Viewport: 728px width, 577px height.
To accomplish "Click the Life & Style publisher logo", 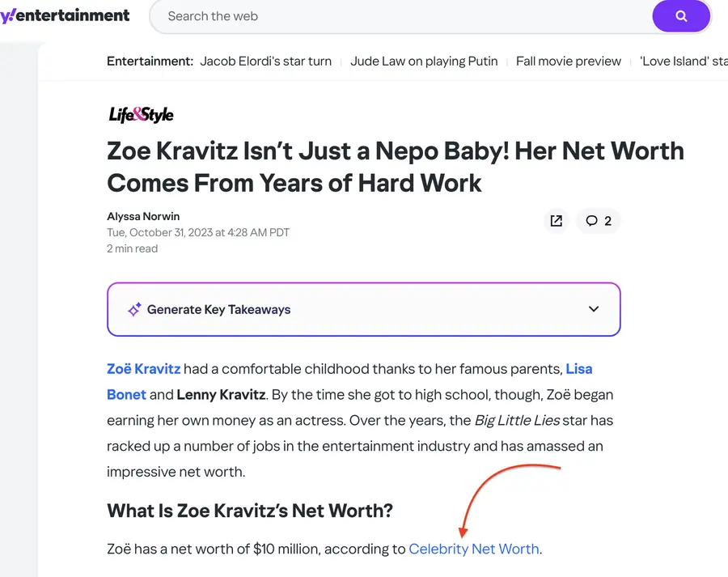I will (x=141, y=115).
